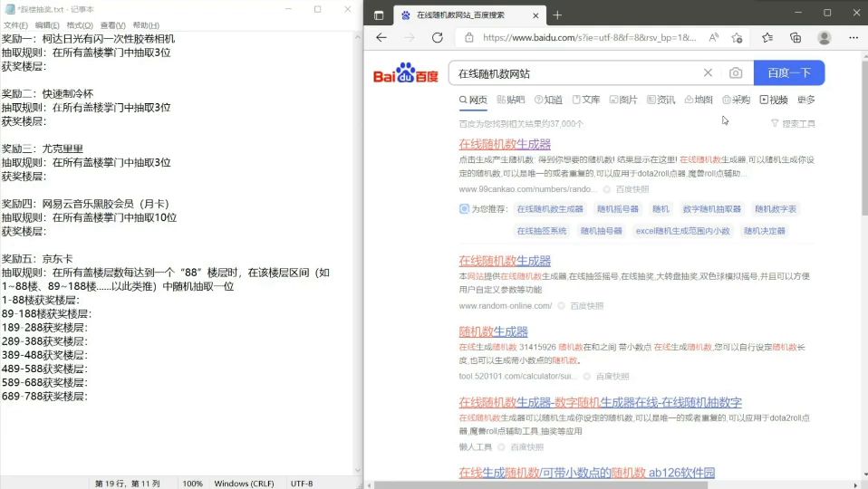Click the read aloud icon in address bar
Viewport: 868px width, 489px height.
click(x=714, y=38)
